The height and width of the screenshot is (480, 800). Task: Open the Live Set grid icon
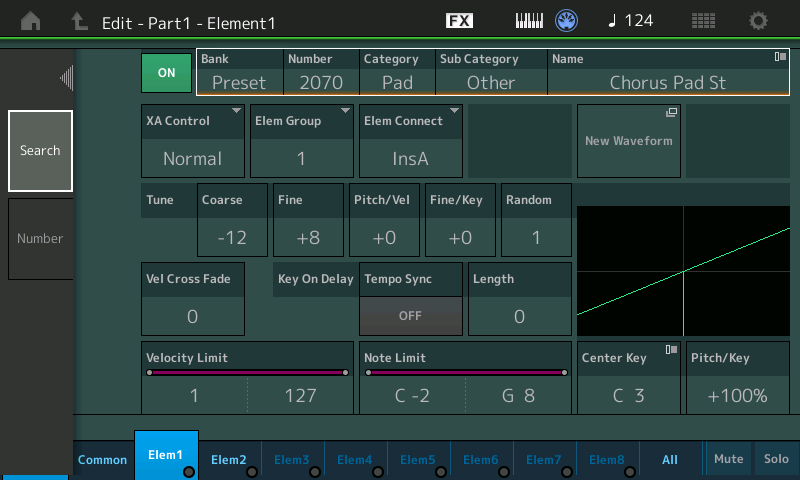(703, 21)
